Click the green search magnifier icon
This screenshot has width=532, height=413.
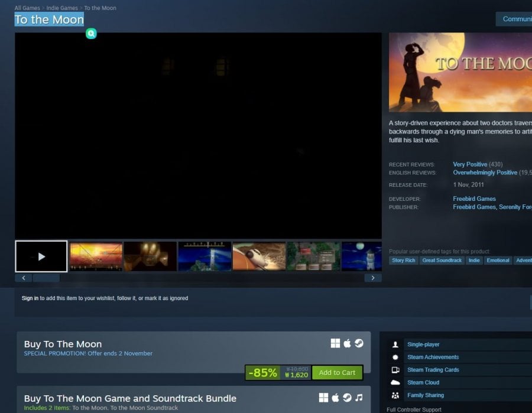pos(91,33)
